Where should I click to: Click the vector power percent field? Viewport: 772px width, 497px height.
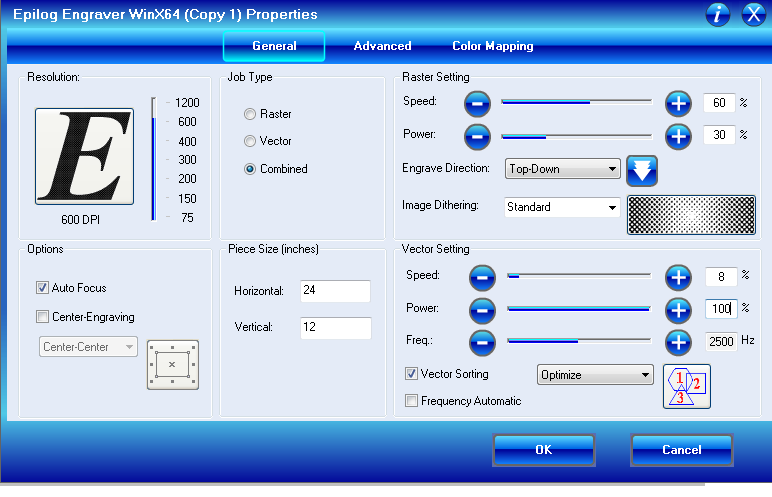point(721,309)
